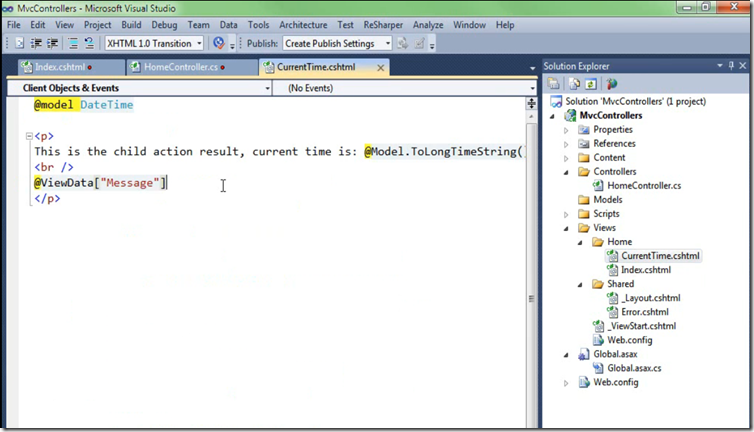
Task: Click the Publish Web icon after publish settings
Action: [402, 43]
